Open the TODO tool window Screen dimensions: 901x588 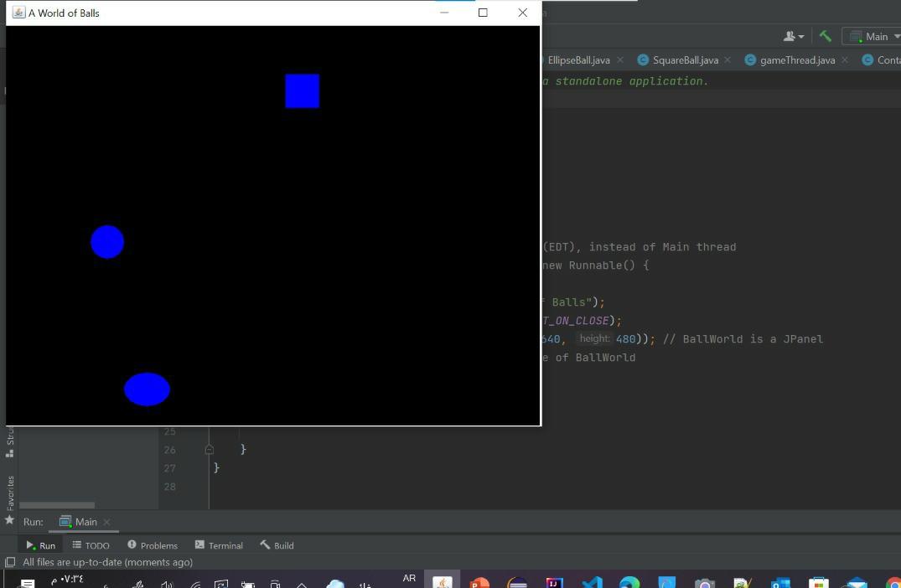click(91, 545)
